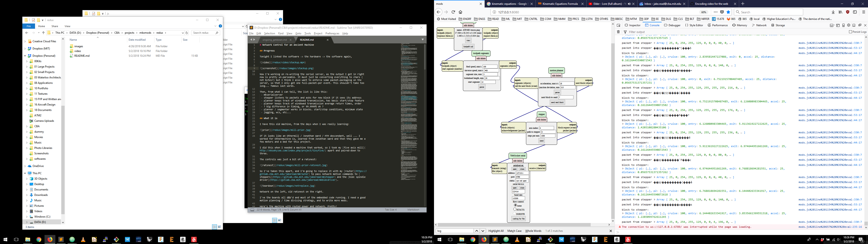Open Sublime Text tab list dropdown arrow

(422, 40)
